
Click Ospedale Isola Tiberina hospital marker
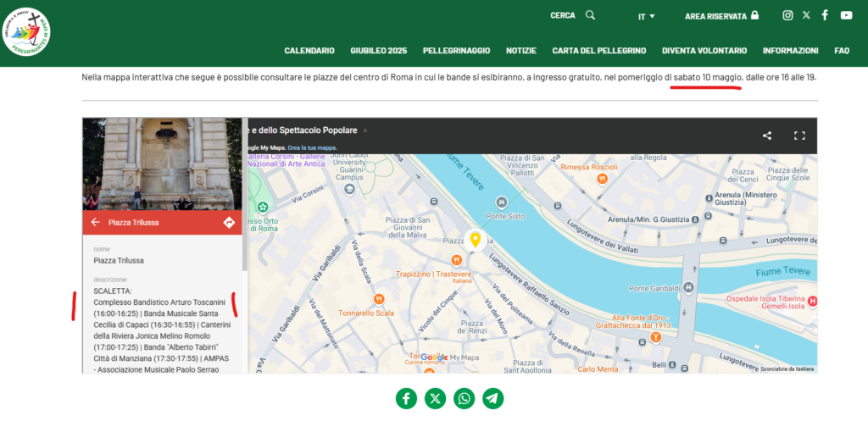(813, 302)
